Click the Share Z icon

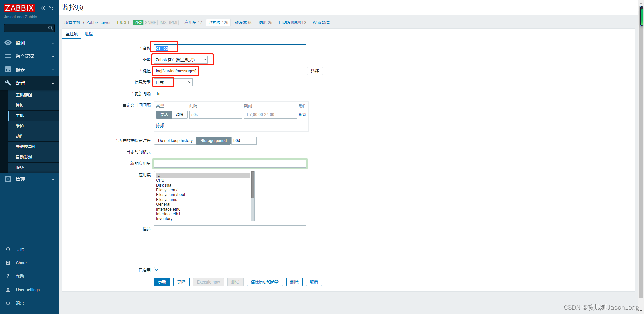(x=8, y=263)
